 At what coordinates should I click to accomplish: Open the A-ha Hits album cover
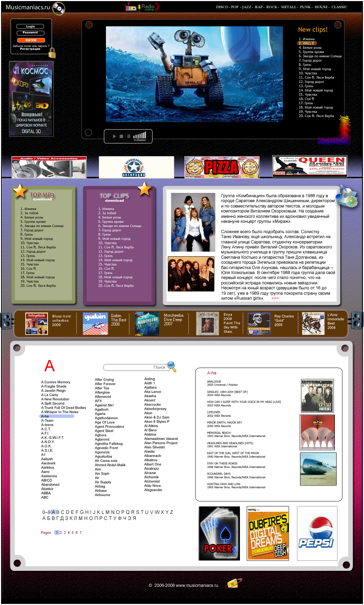click(317, 395)
